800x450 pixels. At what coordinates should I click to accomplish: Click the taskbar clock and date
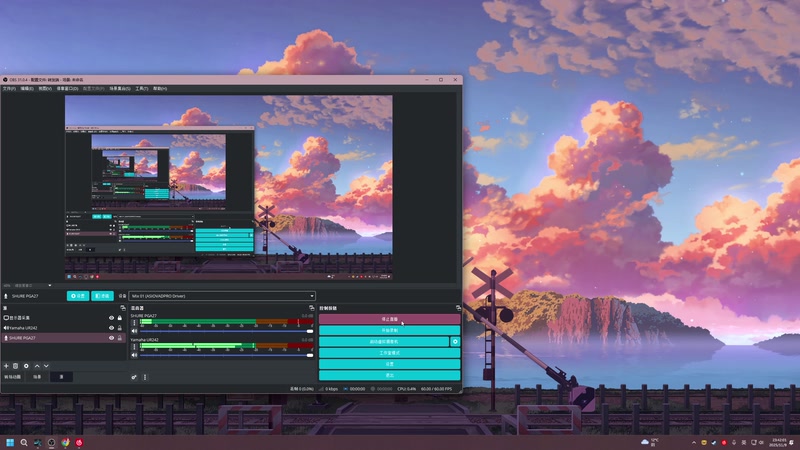click(779, 442)
